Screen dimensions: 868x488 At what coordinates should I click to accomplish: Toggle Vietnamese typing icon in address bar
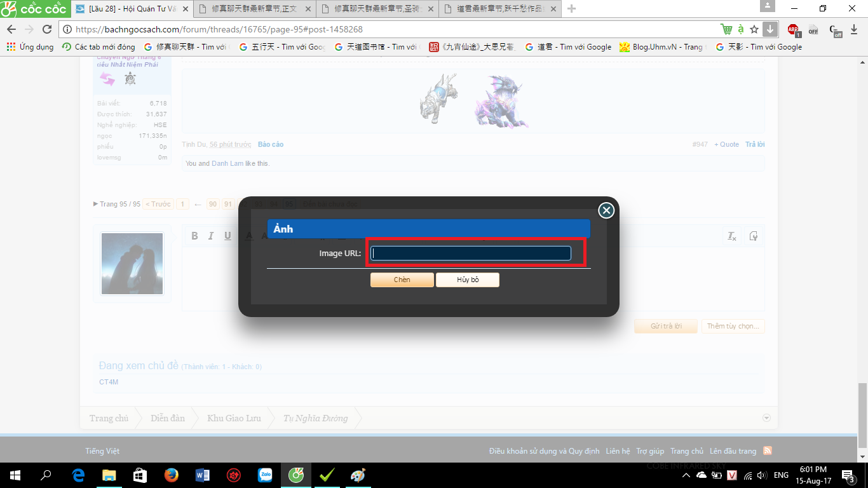click(740, 29)
